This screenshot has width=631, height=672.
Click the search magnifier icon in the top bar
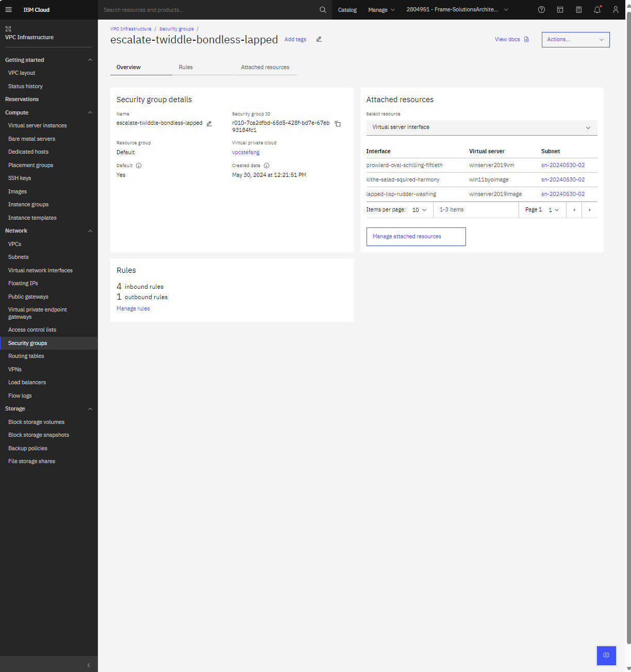pyautogui.click(x=323, y=9)
